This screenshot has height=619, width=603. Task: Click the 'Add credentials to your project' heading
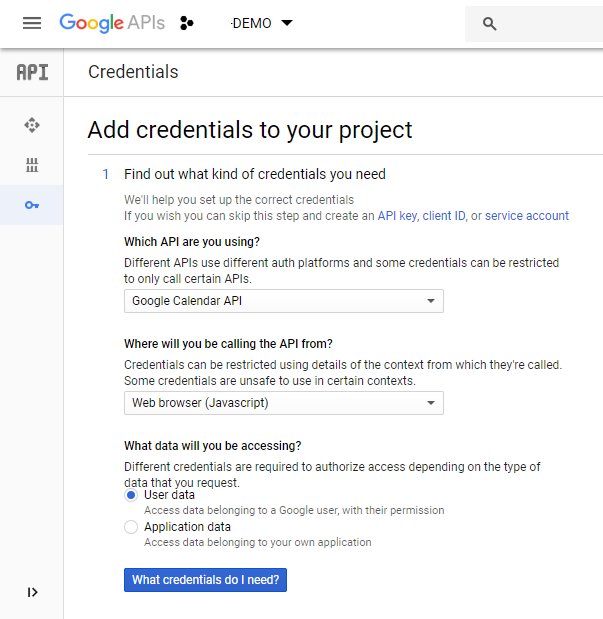[250, 130]
